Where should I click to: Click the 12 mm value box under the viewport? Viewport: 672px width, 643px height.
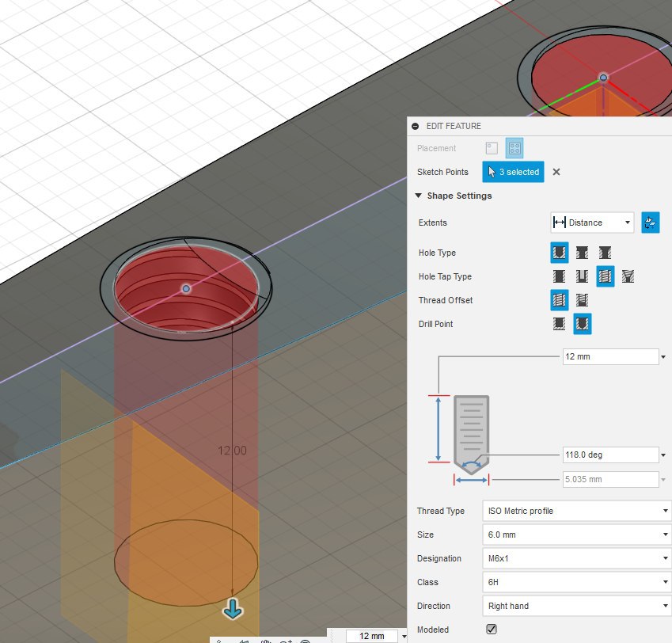[372, 636]
